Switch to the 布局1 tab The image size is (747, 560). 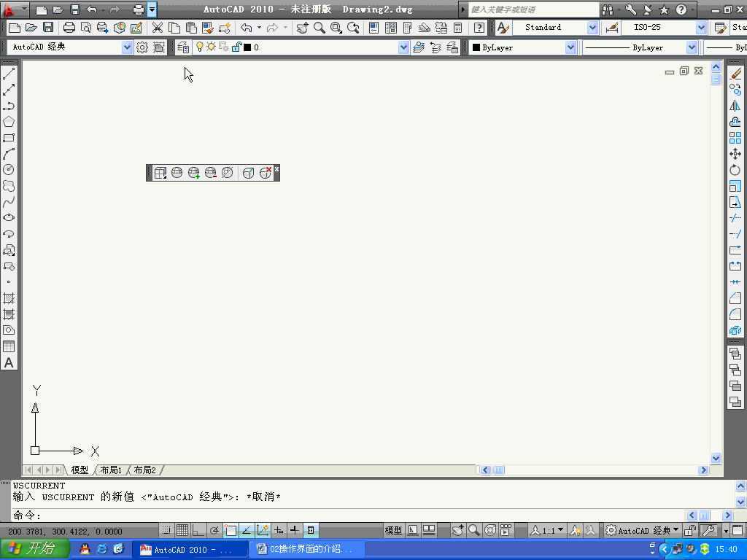[x=111, y=470]
